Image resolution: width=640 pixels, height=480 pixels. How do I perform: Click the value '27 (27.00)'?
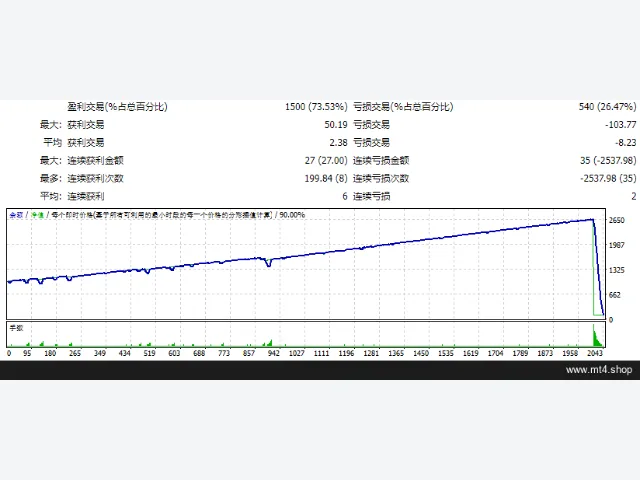click(326, 160)
